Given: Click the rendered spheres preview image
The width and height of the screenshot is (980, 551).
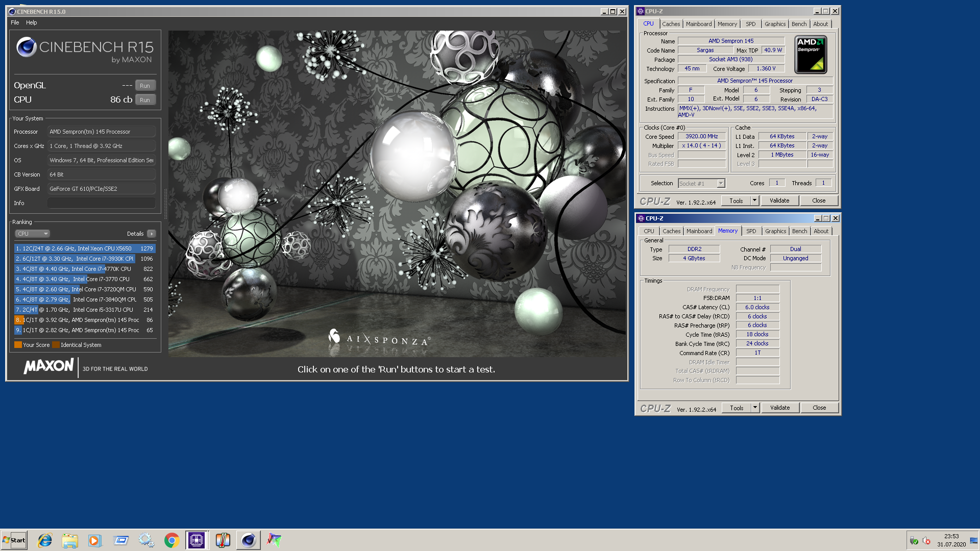Looking at the screenshot, I should tap(397, 193).
